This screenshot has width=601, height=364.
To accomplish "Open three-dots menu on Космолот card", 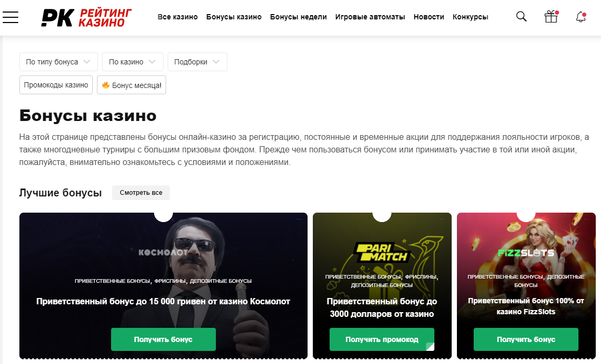I will tap(299, 219).
